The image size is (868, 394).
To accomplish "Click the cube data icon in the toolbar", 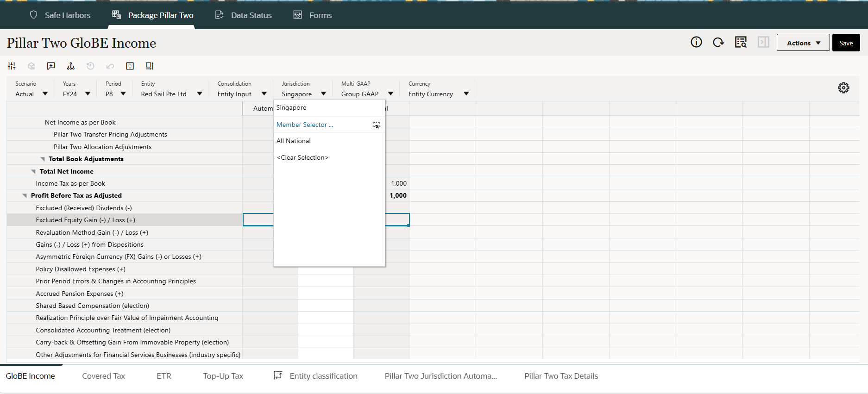I will pyautogui.click(x=31, y=66).
